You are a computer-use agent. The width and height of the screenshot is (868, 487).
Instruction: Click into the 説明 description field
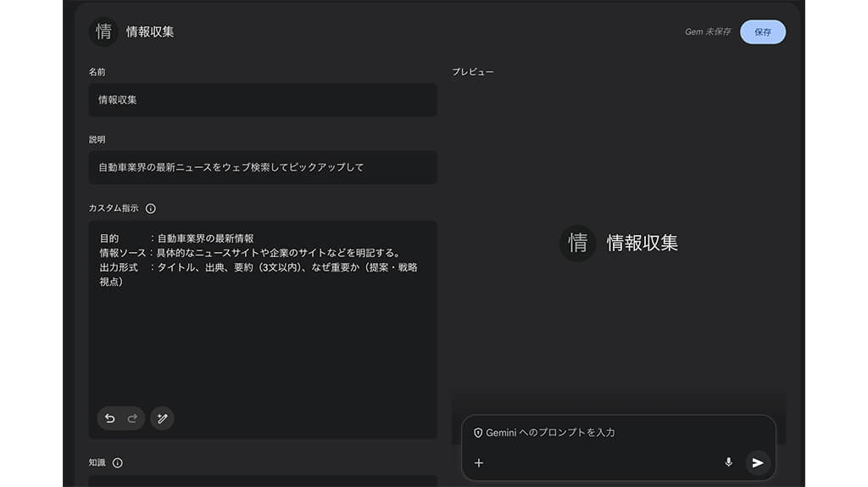263,167
